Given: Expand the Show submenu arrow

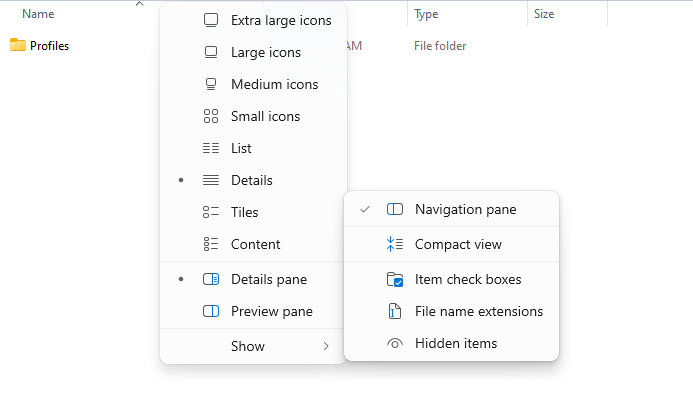Looking at the screenshot, I should pyautogui.click(x=326, y=346).
